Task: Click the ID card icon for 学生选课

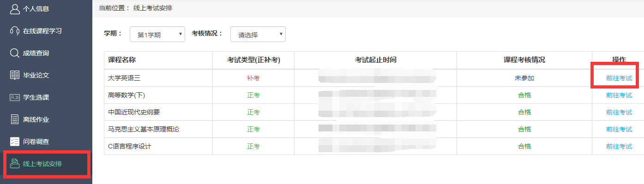Action: [x=14, y=97]
